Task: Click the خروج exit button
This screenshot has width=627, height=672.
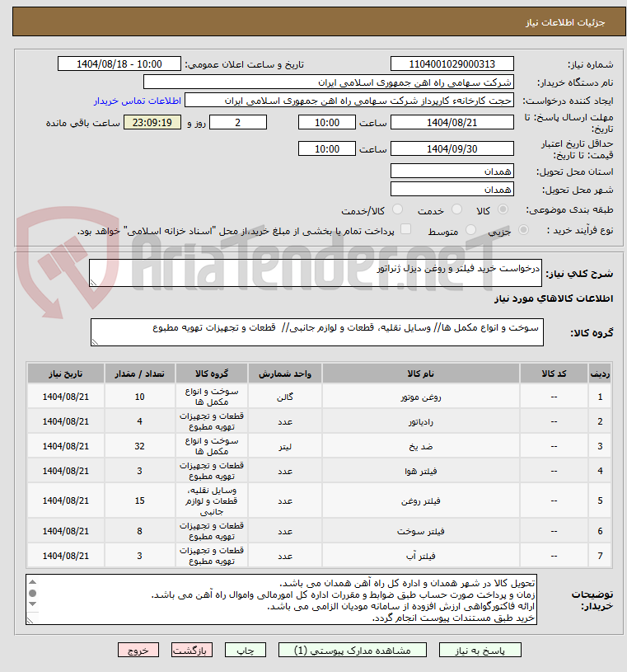Action: pyautogui.click(x=138, y=650)
